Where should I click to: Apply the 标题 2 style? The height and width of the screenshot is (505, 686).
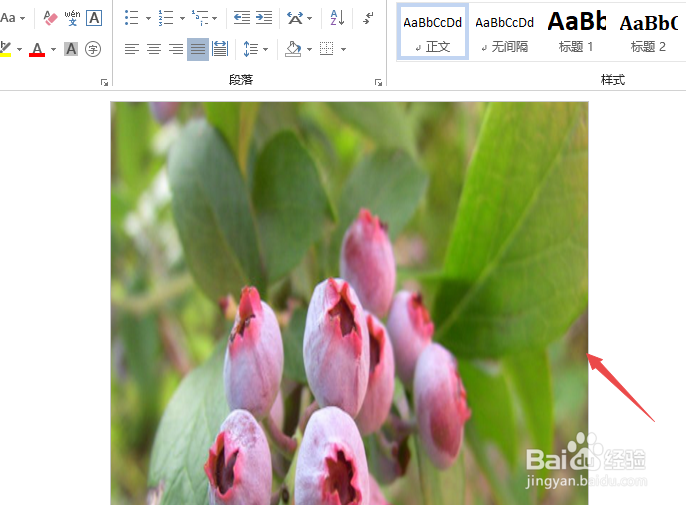[x=648, y=32]
